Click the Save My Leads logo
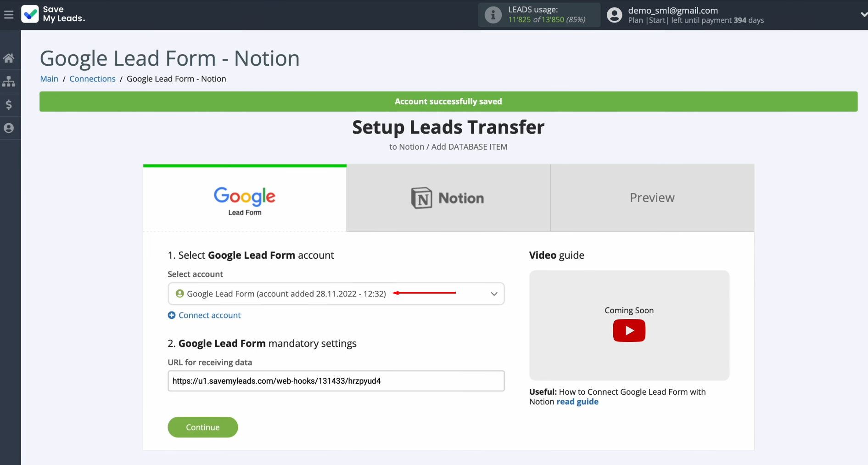 pyautogui.click(x=53, y=14)
